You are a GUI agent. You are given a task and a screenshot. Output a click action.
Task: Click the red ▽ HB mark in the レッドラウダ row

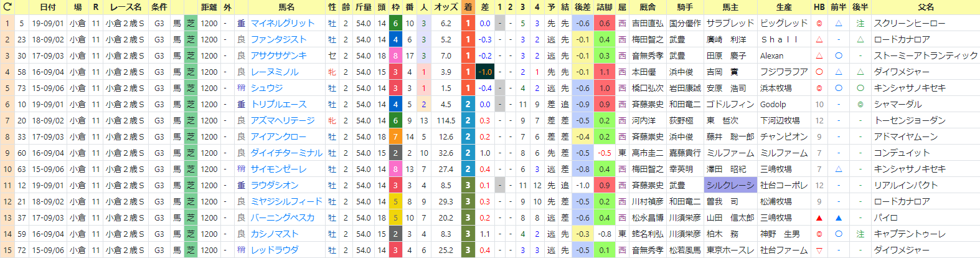coord(819,250)
